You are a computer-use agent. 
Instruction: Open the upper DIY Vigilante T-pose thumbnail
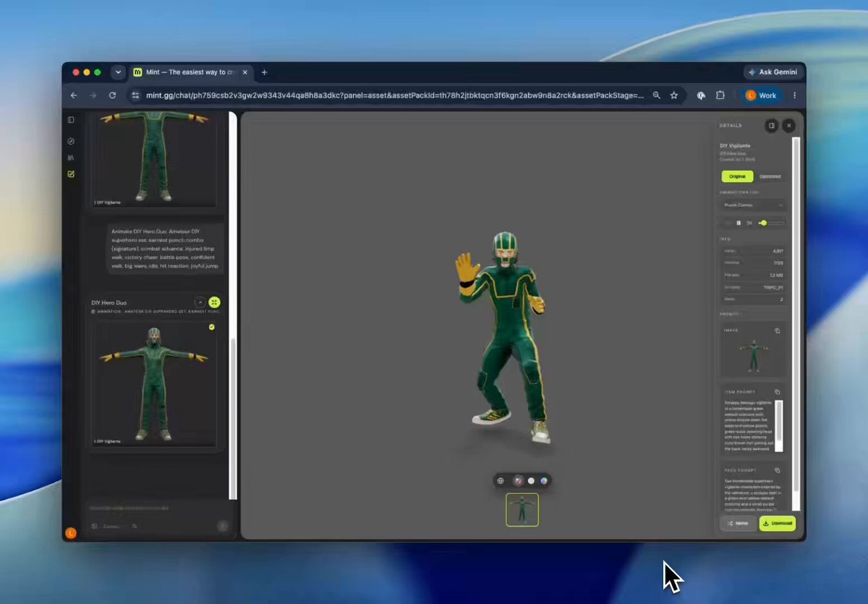click(154, 160)
